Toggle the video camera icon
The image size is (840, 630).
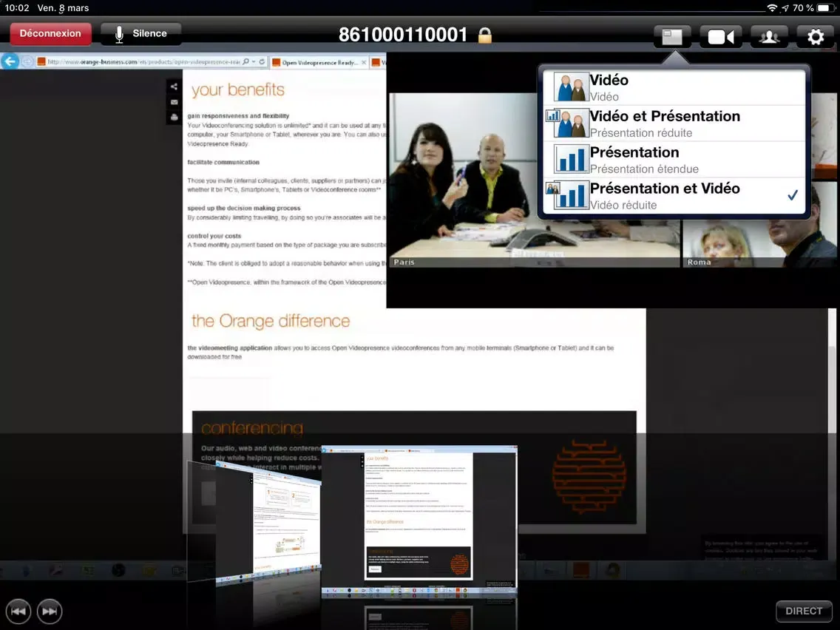[720, 37]
